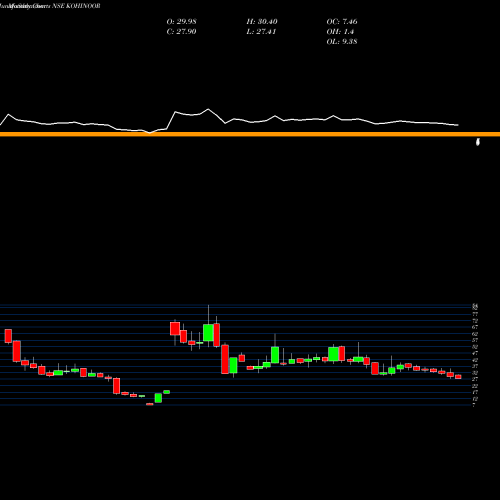The height and width of the screenshot is (500, 500).
Task: Click the low price value 27.41
Action: coord(266,32)
